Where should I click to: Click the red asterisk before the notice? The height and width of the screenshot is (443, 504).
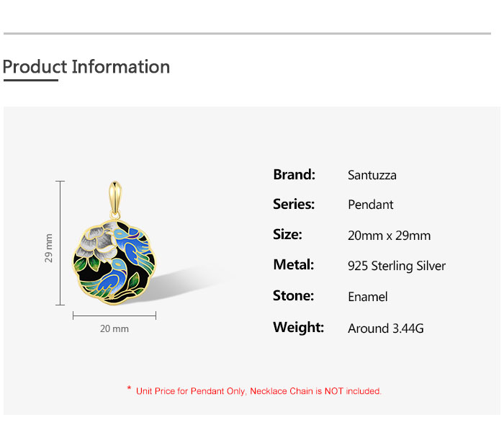point(129,388)
